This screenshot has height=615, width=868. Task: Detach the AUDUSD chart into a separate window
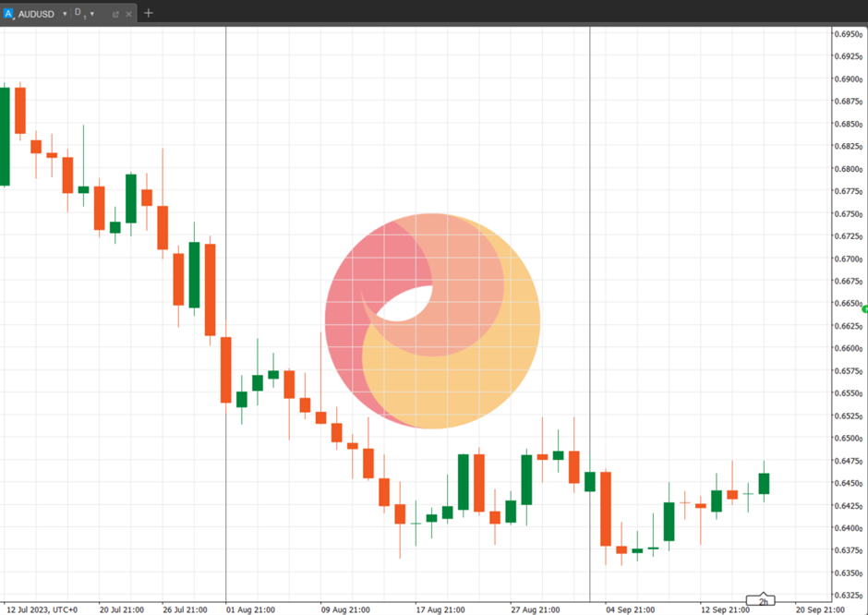(115, 15)
